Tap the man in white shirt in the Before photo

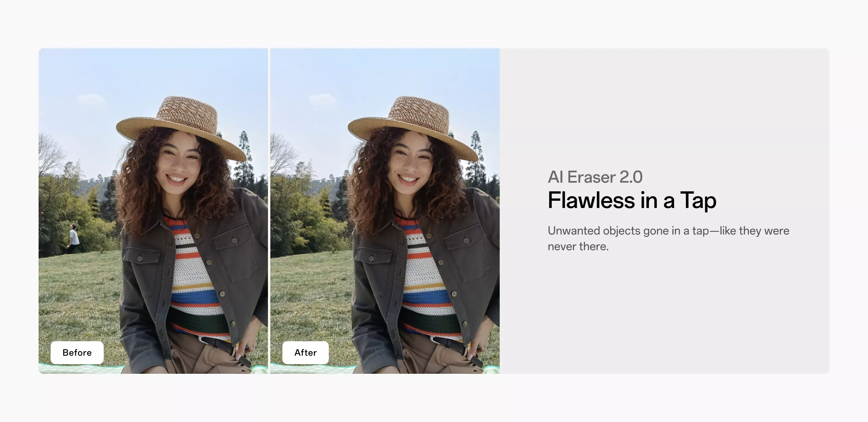(x=73, y=238)
